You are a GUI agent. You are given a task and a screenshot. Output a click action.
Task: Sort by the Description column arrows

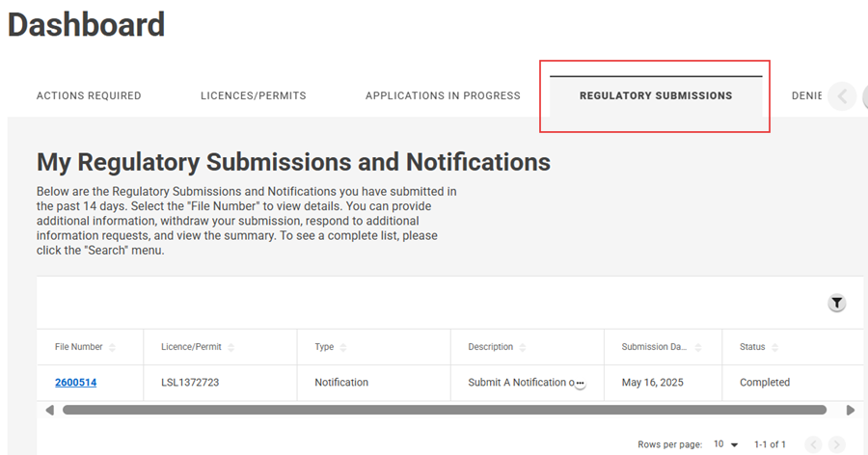point(523,347)
